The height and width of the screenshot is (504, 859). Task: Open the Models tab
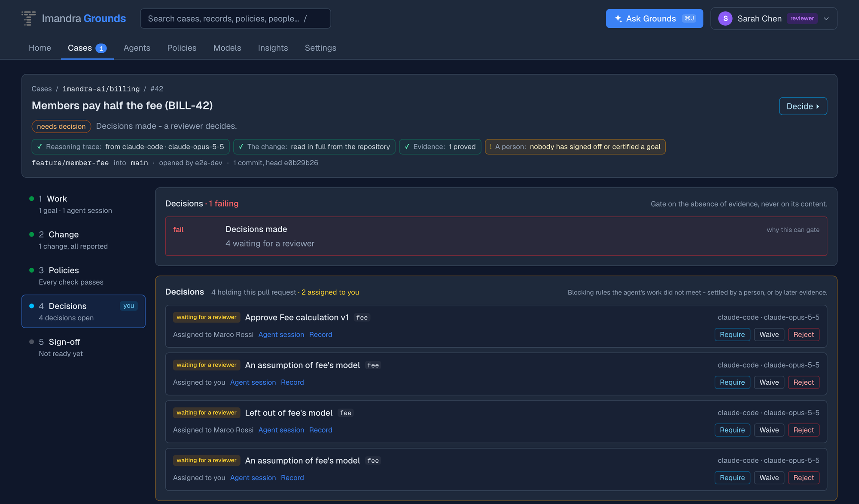pyautogui.click(x=227, y=48)
